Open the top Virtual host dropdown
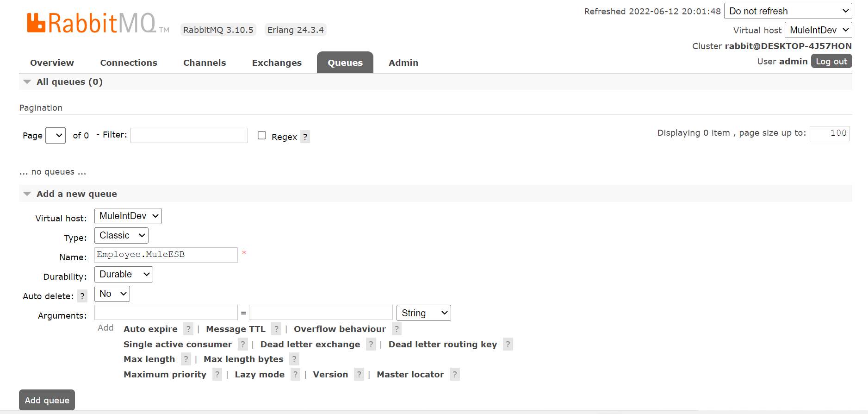Image resolution: width=868 pixels, height=414 pixels. pos(818,30)
